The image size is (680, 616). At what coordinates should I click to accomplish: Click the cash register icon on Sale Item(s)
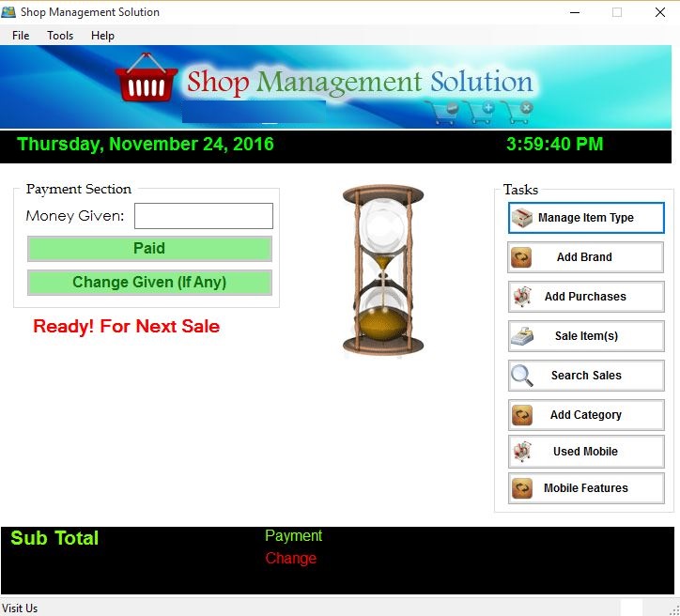521,336
